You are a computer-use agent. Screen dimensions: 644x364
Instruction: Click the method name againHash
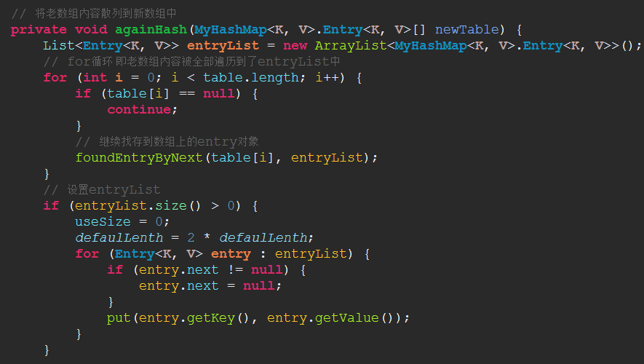tap(151, 30)
